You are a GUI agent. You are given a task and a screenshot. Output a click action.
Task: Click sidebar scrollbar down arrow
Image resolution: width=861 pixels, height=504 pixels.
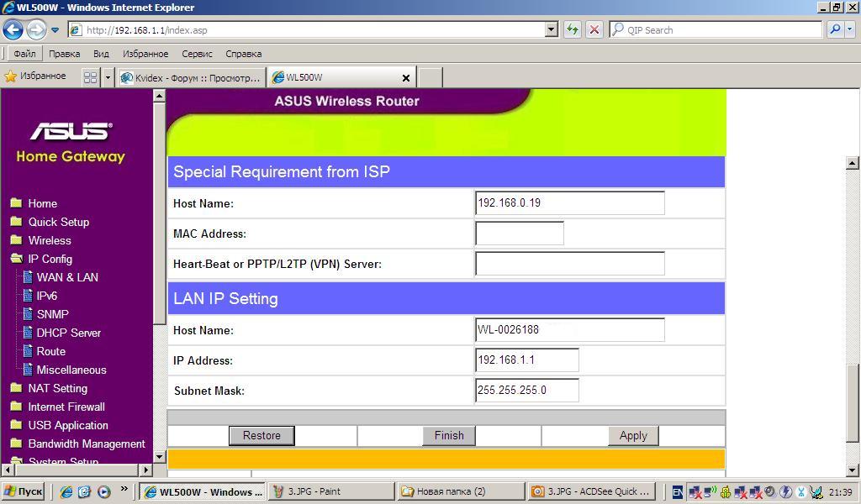[x=159, y=456]
